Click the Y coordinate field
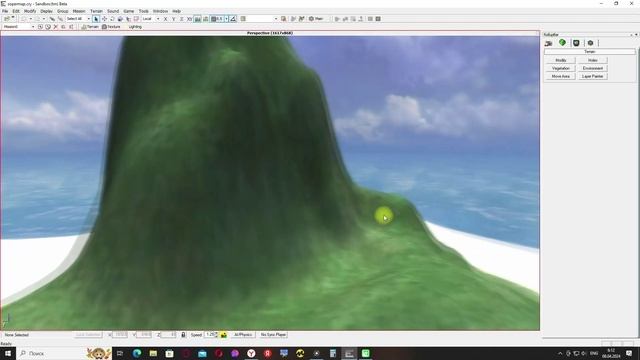 144,335
